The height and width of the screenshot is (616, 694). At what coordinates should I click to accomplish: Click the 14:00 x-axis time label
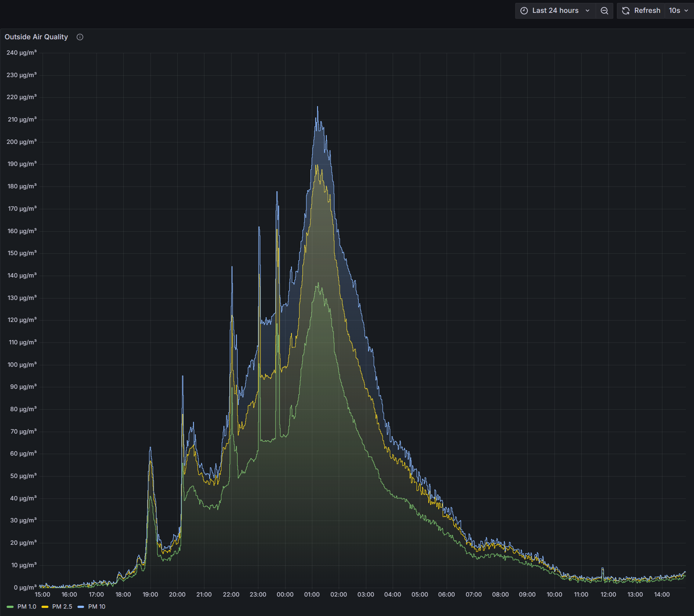point(662,595)
